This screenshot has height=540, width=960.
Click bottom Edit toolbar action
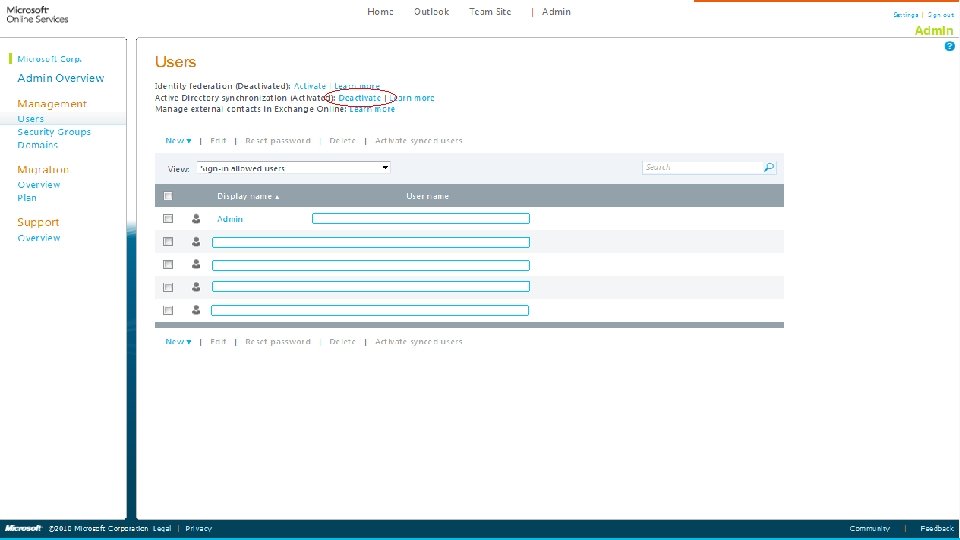coord(218,342)
